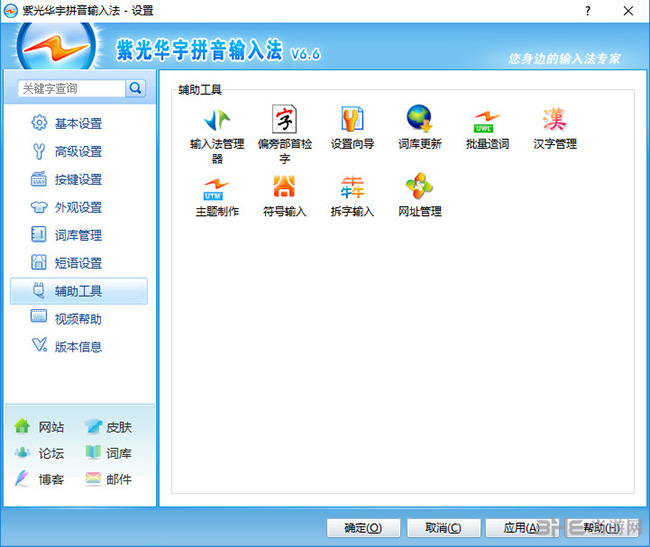Click the 紫光华宇 lightning logo
This screenshot has width=650, height=547.
[x=56, y=46]
